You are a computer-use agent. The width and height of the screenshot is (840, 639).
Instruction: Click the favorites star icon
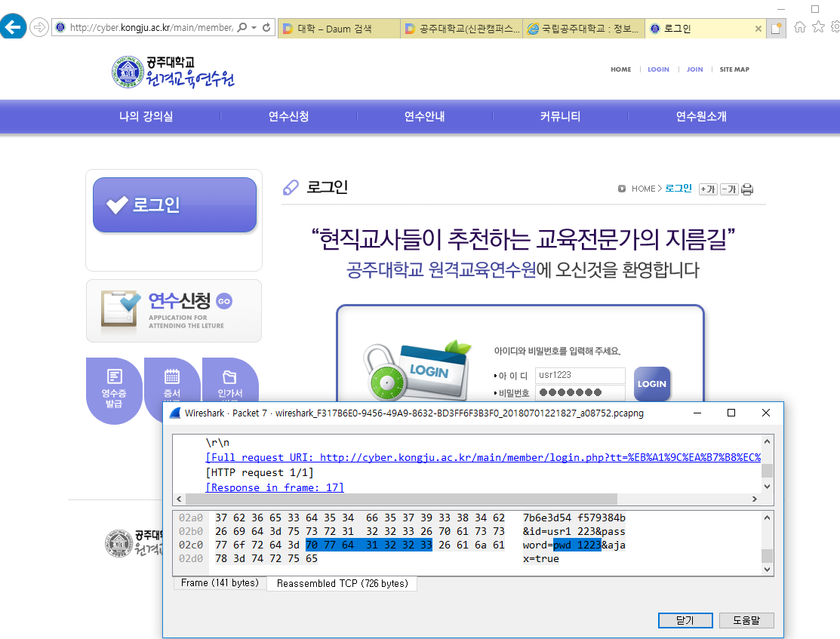(x=818, y=26)
